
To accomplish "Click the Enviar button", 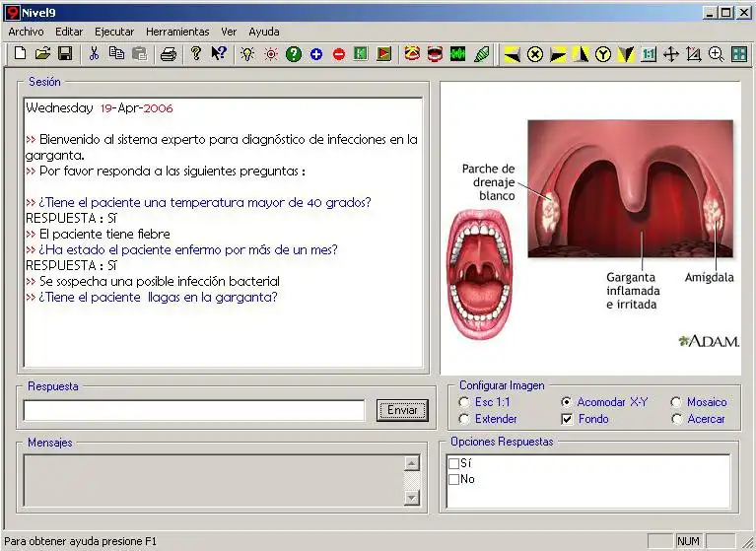I will (402, 410).
